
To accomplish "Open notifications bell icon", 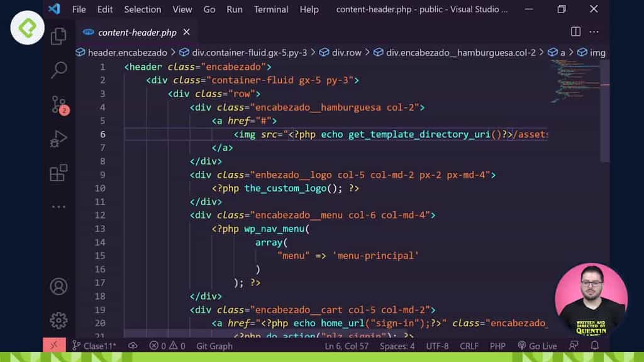I will coord(595,346).
